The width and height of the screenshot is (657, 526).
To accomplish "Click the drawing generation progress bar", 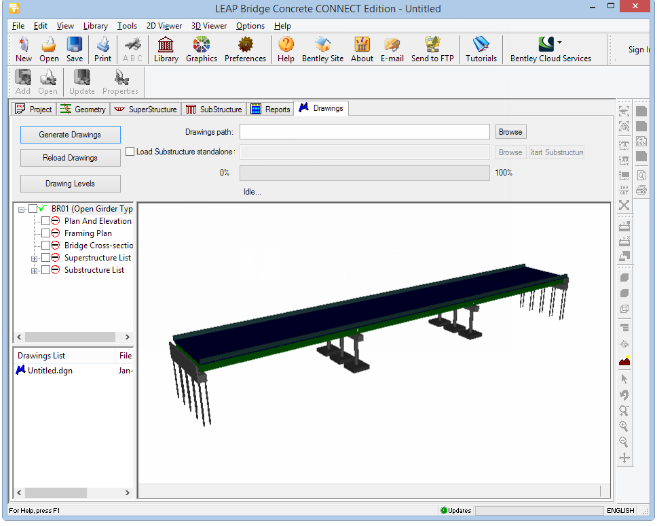I will click(364, 173).
